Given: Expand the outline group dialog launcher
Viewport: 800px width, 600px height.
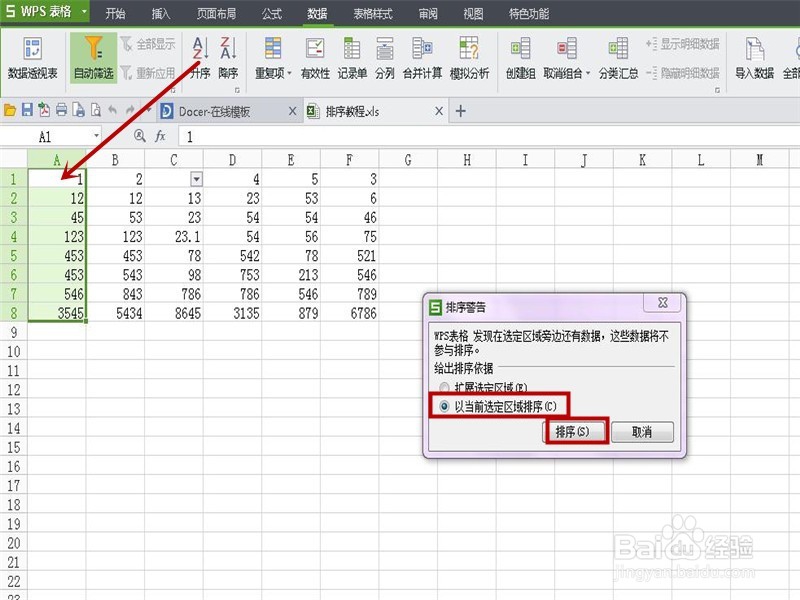Looking at the screenshot, I should pyautogui.click(x=717, y=90).
